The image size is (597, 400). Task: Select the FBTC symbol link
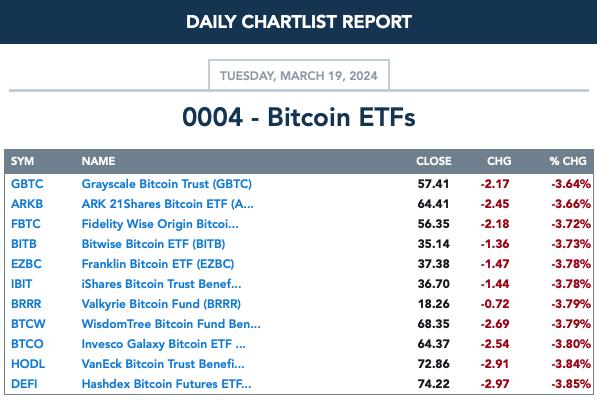click(x=26, y=224)
